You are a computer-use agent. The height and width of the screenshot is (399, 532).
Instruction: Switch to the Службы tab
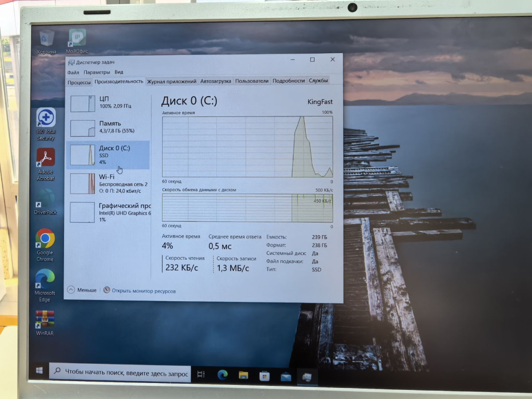[318, 81]
